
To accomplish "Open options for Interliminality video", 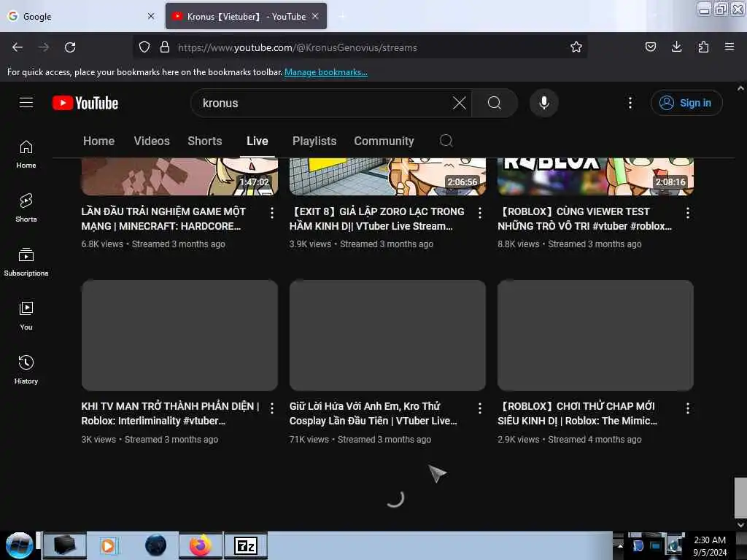I will 272,408.
